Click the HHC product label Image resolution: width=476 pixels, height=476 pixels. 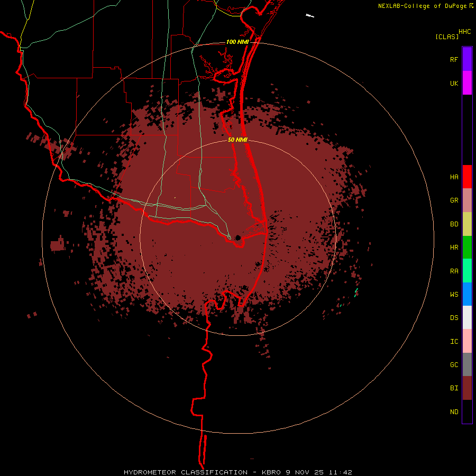pyautogui.click(x=465, y=32)
